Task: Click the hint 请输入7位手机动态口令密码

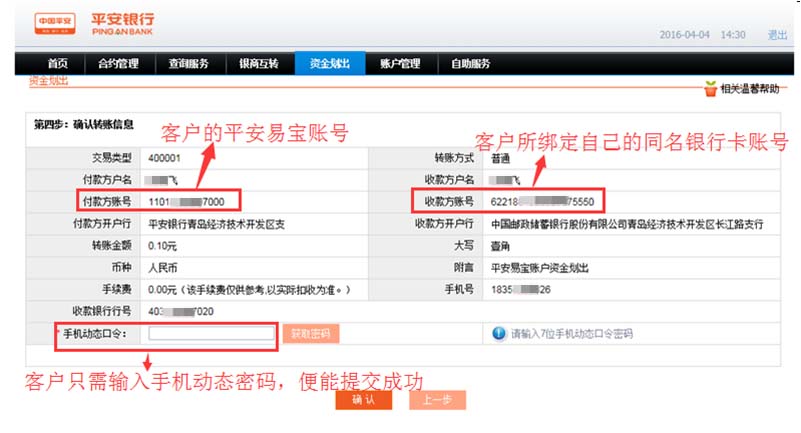Action: (572, 334)
